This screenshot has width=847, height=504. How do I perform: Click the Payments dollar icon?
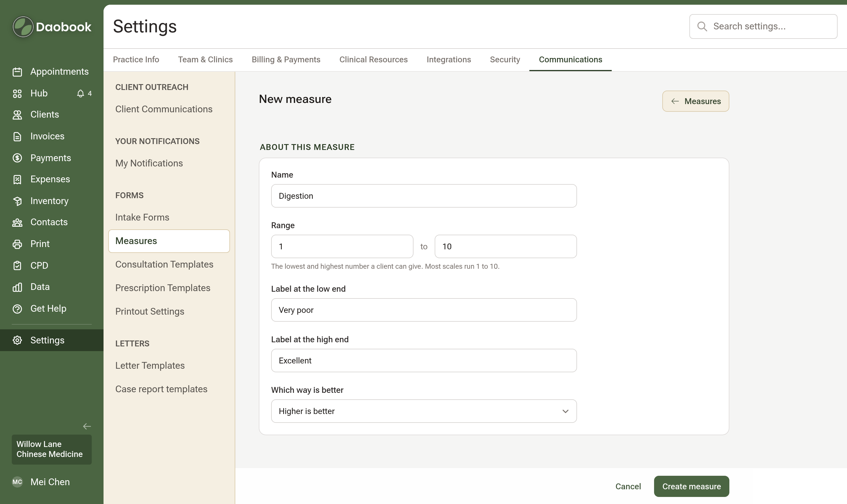(x=17, y=158)
